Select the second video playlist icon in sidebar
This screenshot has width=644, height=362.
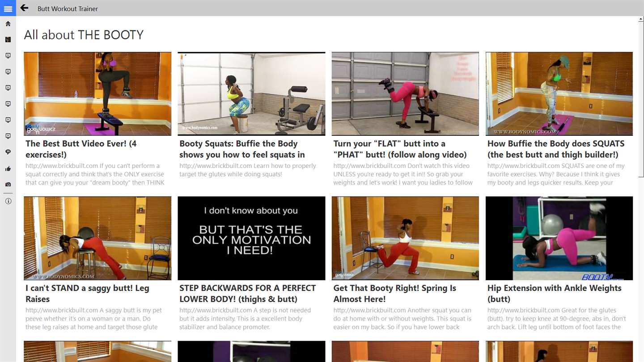click(8, 72)
